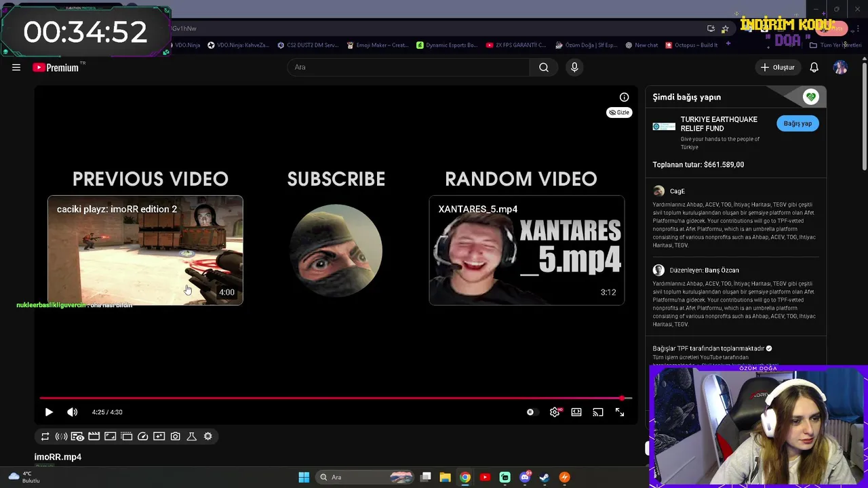
Task: Take a screenshot with the camera icon
Action: pyautogui.click(x=175, y=436)
